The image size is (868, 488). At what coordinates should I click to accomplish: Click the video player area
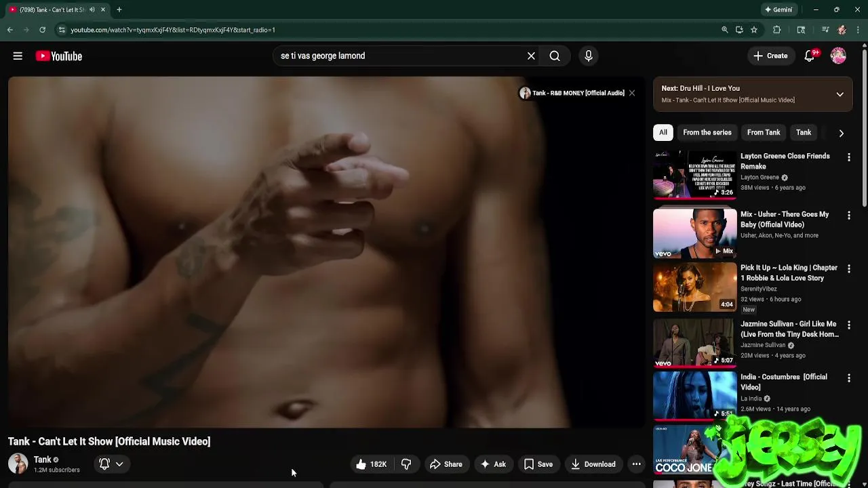click(326, 252)
